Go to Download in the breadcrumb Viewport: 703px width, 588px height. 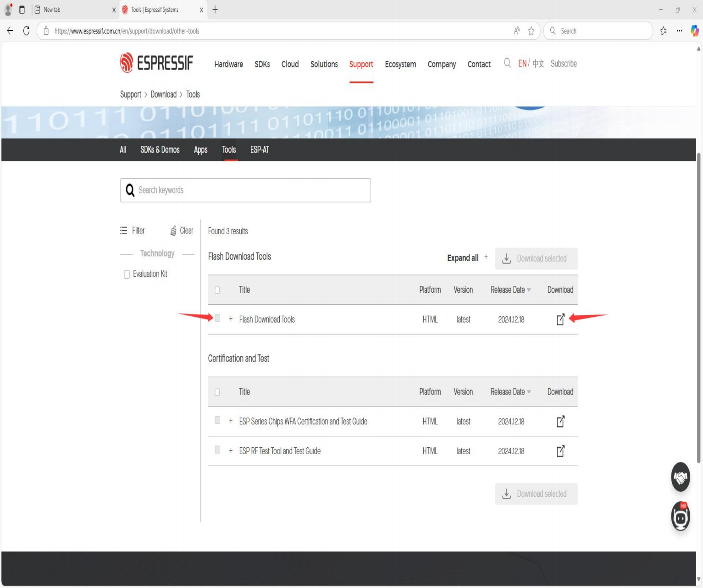tap(163, 94)
